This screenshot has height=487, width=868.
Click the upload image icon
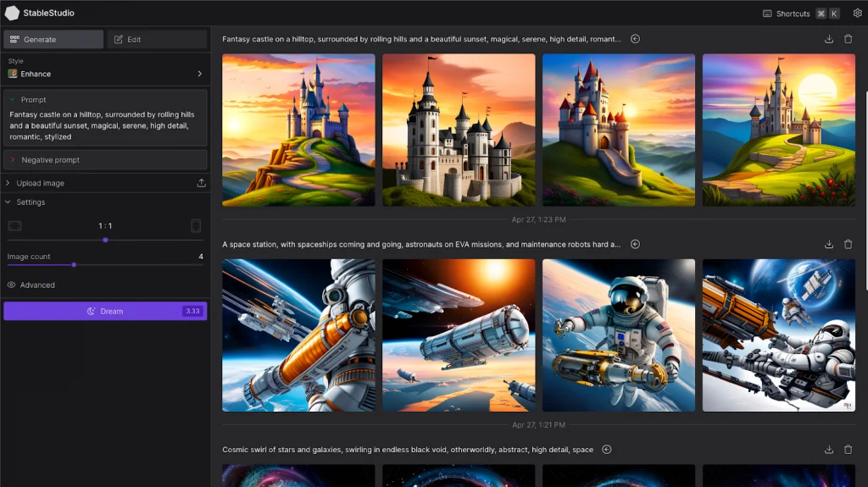tap(201, 183)
